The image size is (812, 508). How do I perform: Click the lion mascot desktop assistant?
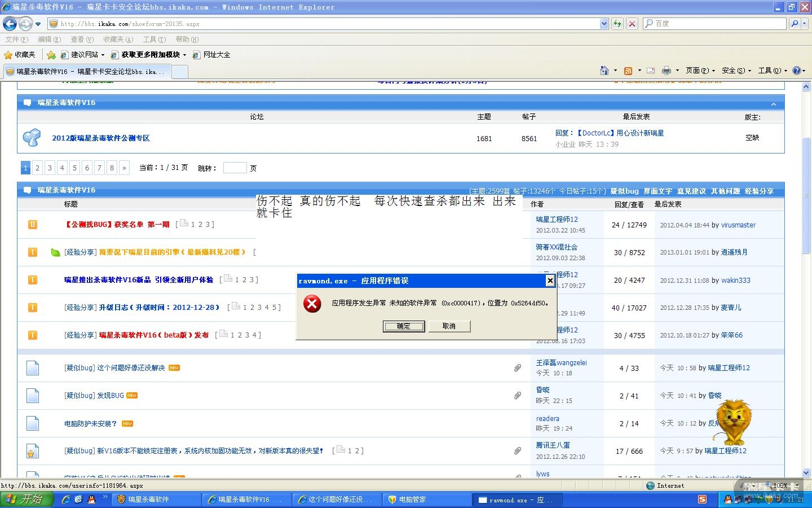(732, 422)
